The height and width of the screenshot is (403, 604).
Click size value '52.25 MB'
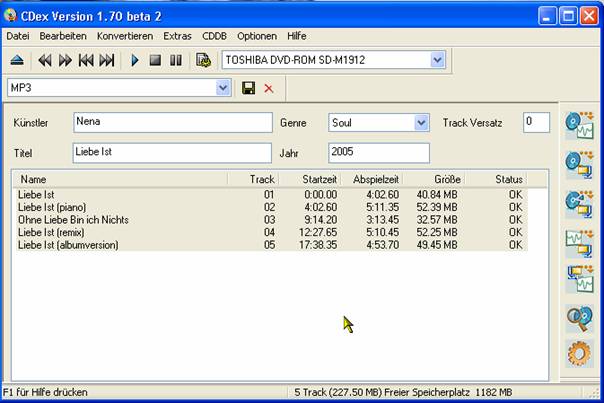pos(437,232)
